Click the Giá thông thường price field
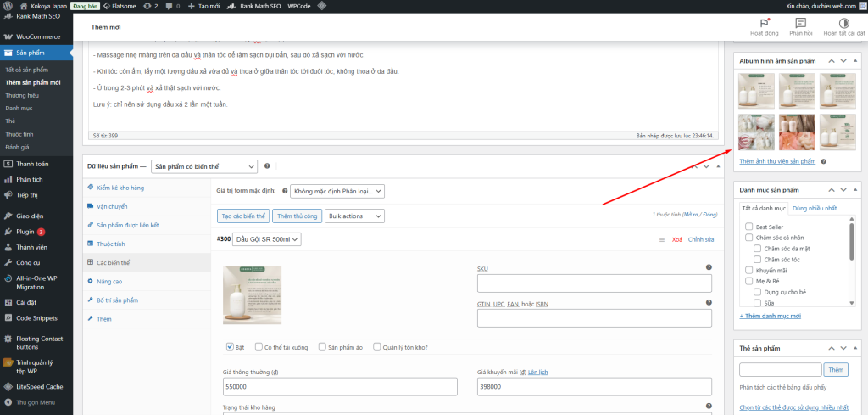The height and width of the screenshot is (415, 868). 341,386
